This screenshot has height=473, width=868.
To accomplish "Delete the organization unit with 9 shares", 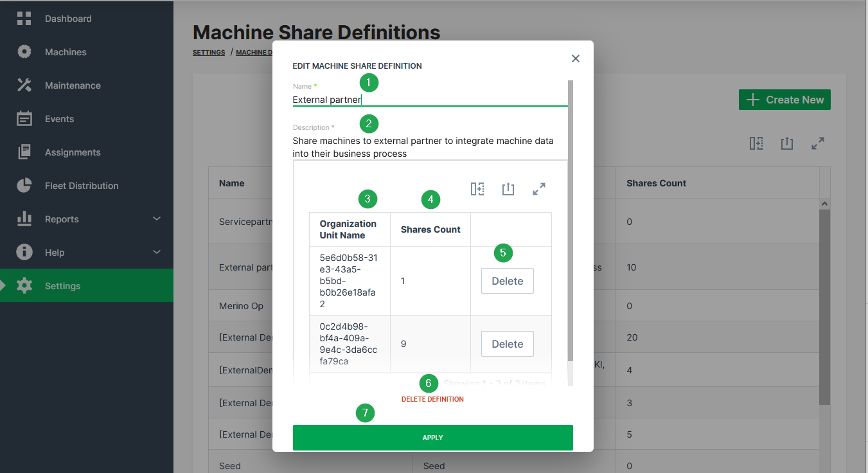I will [x=507, y=344].
